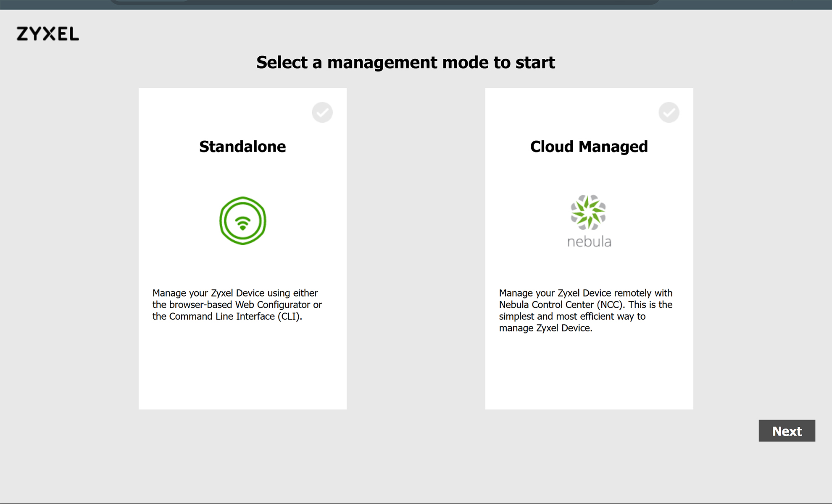This screenshot has height=504, width=832.
Task: Click the Standalone heading
Action: point(242,147)
